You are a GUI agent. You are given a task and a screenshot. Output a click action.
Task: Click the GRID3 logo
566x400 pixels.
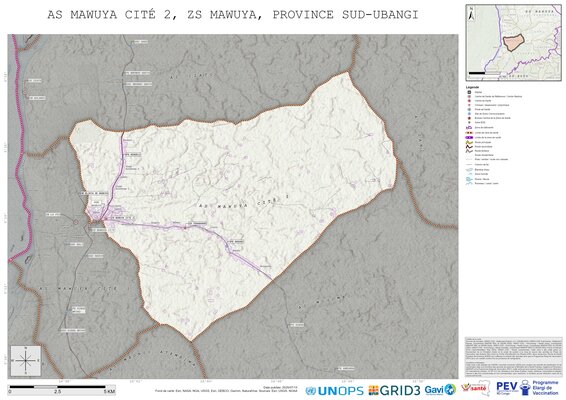(x=394, y=390)
